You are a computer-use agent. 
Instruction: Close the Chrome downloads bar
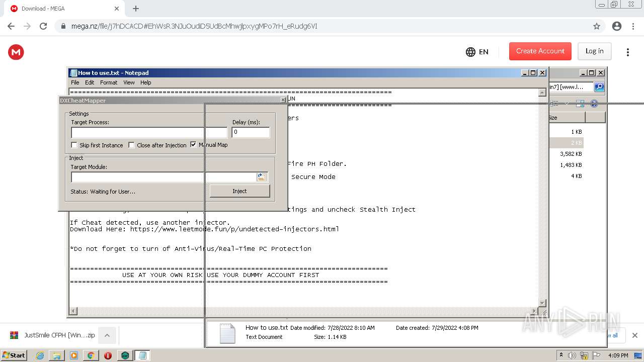pyautogui.click(x=634, y=335)
